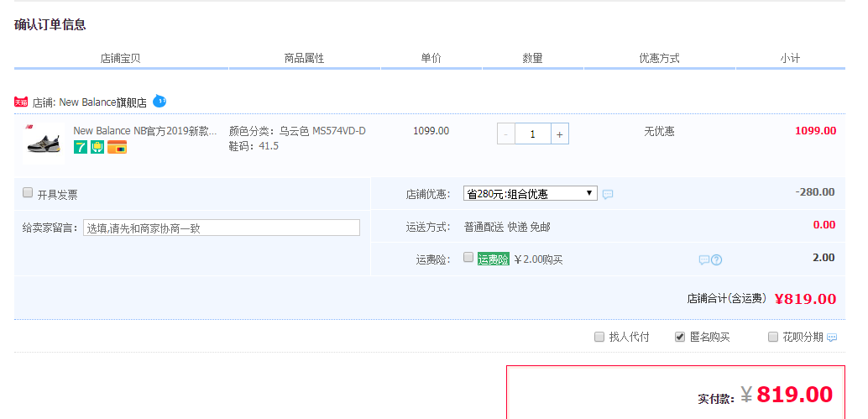Open the New Balance NB官方2019新款 product link
Viewport: 868px width, 419px height.
point(145,131)
